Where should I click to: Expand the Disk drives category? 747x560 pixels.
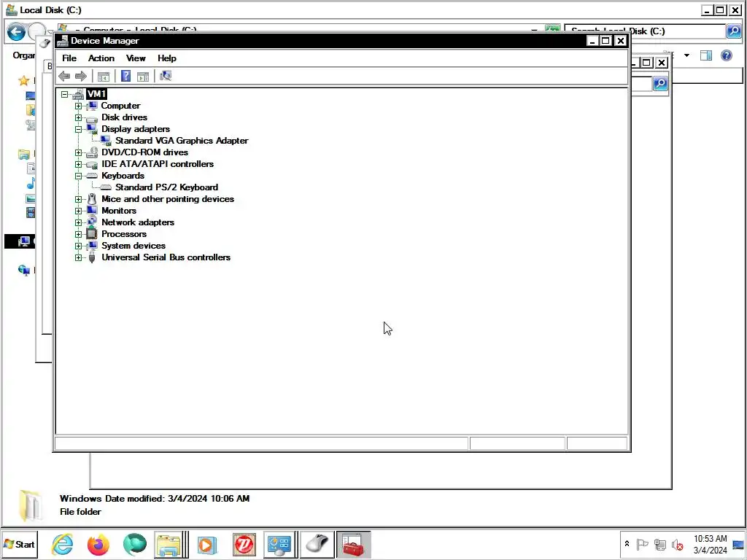pos(78,117)
